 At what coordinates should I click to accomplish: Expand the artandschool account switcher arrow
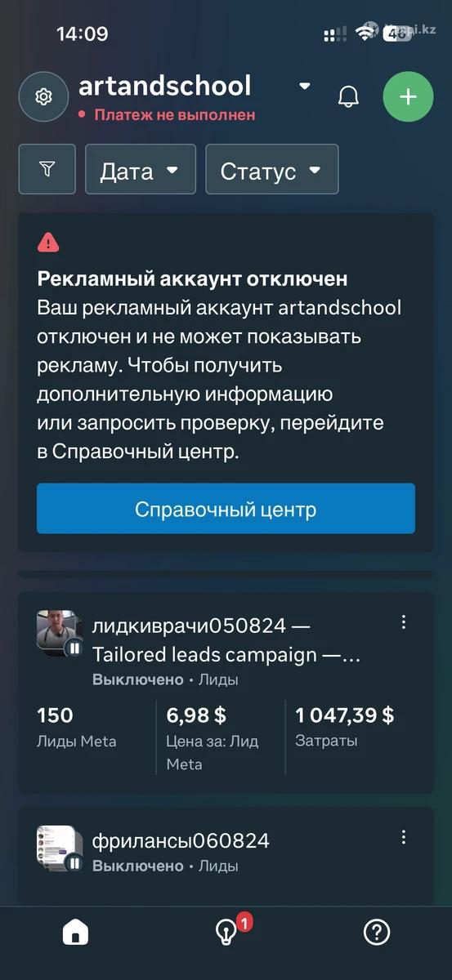[x=305, y=86]
